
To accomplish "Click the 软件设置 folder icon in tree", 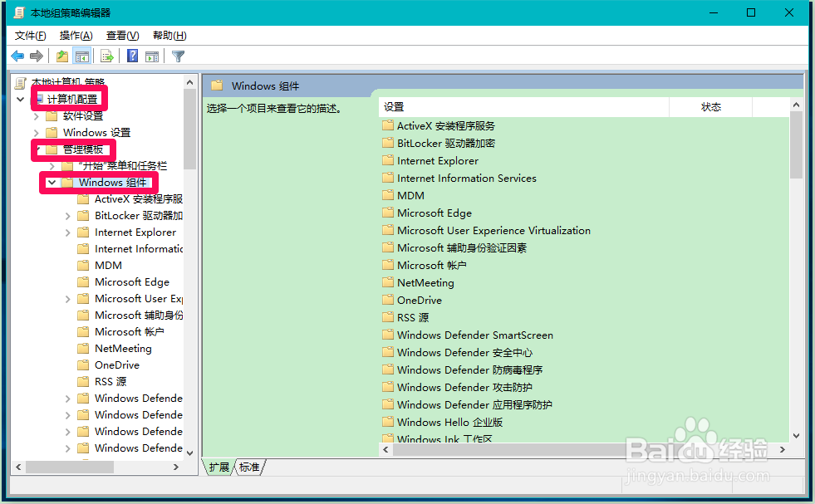I will (x=52, y=116).
